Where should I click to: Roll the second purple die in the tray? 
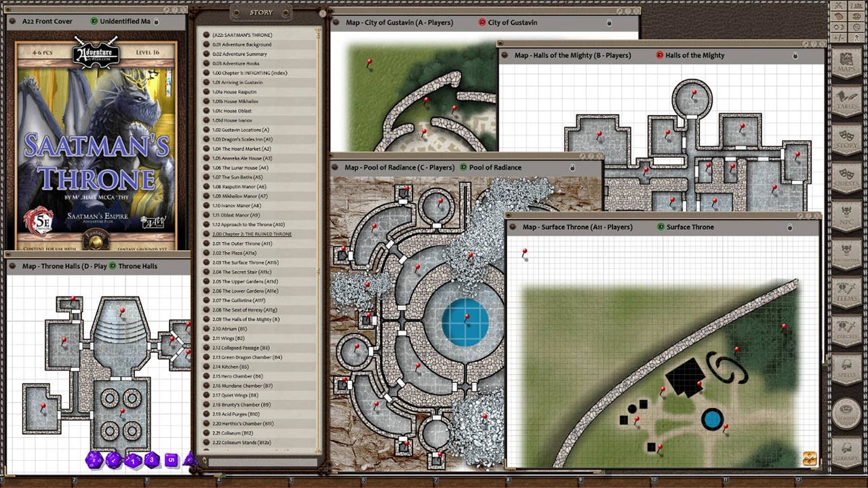coord(114,460)
